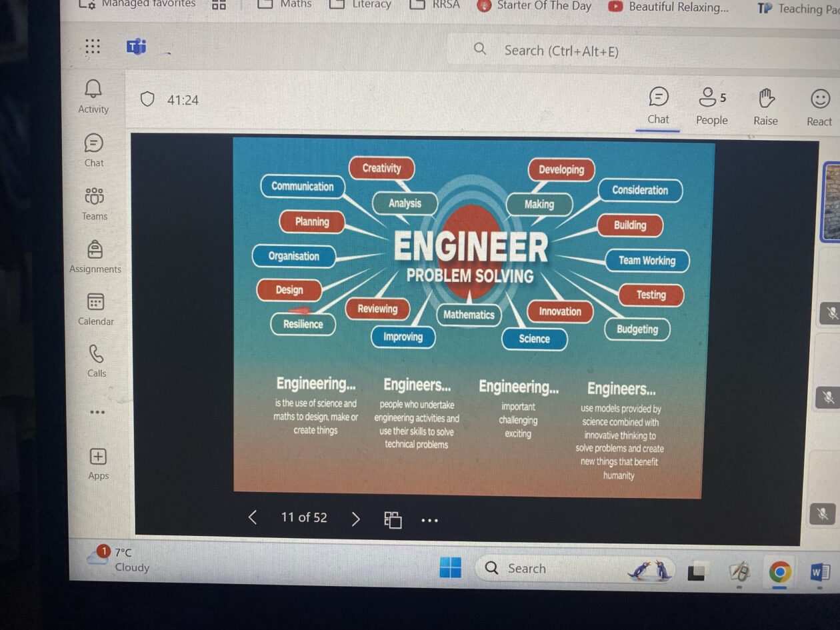The width and height of the screenshot is (840, 630).
Task: Open Apps in the Teams sidebar
Action: [x=98, y=463]
